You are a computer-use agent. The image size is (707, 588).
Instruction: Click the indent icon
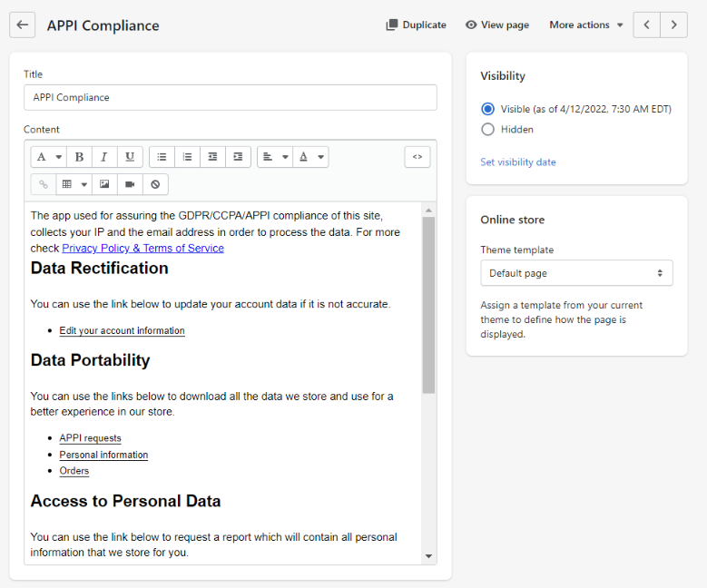tap(238, 157)
